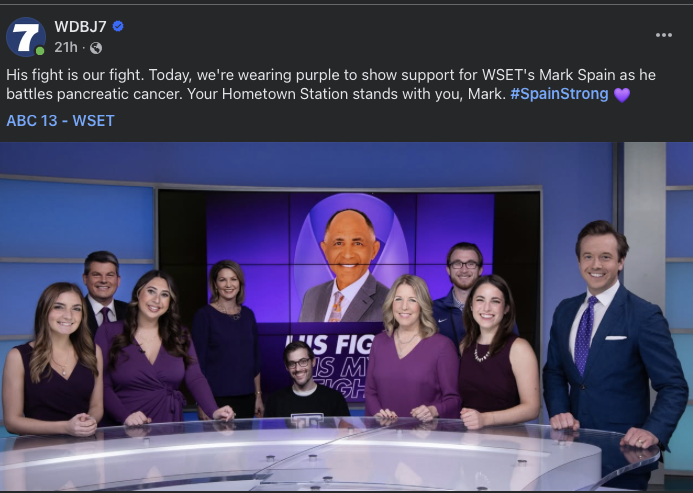This screenshot has height=493, width=693.
Task: Click the blue verified checkmark badge
Action: [118, 27]
